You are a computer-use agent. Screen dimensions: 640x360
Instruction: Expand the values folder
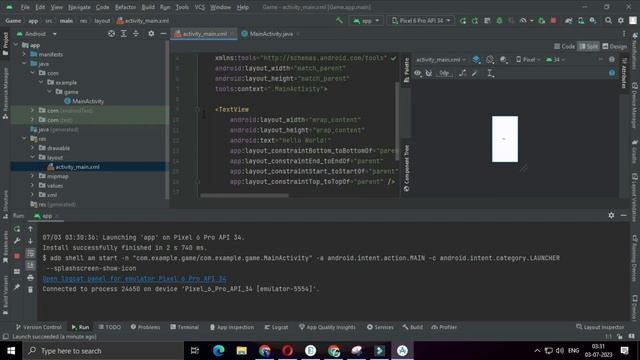pyautogui.click(x=32, y=185)
